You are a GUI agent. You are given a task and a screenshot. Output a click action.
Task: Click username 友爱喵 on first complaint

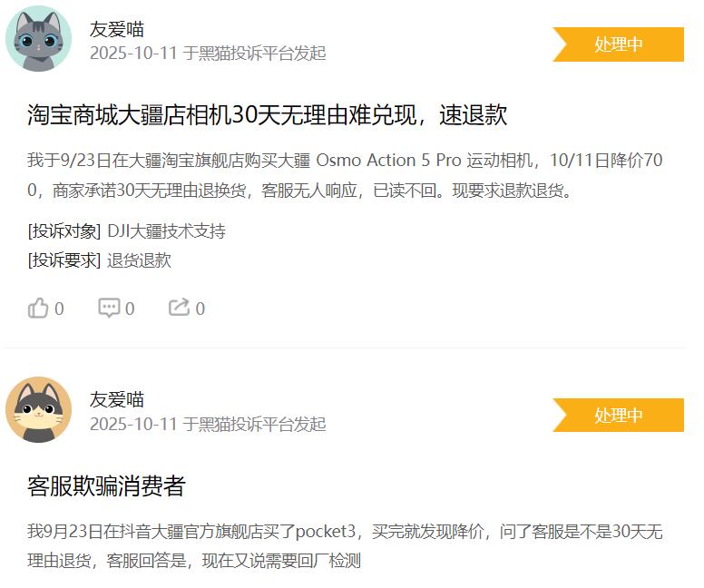click(x=117, y=29)
